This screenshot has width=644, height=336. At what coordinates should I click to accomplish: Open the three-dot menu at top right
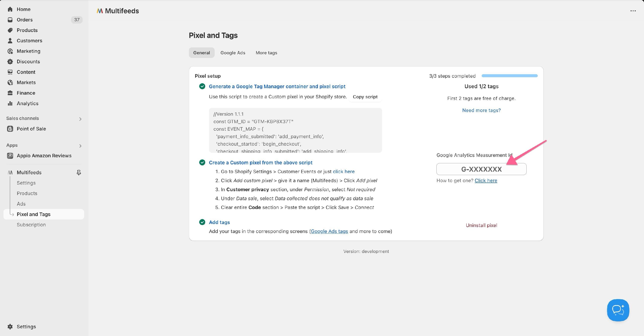coord(633,11)
